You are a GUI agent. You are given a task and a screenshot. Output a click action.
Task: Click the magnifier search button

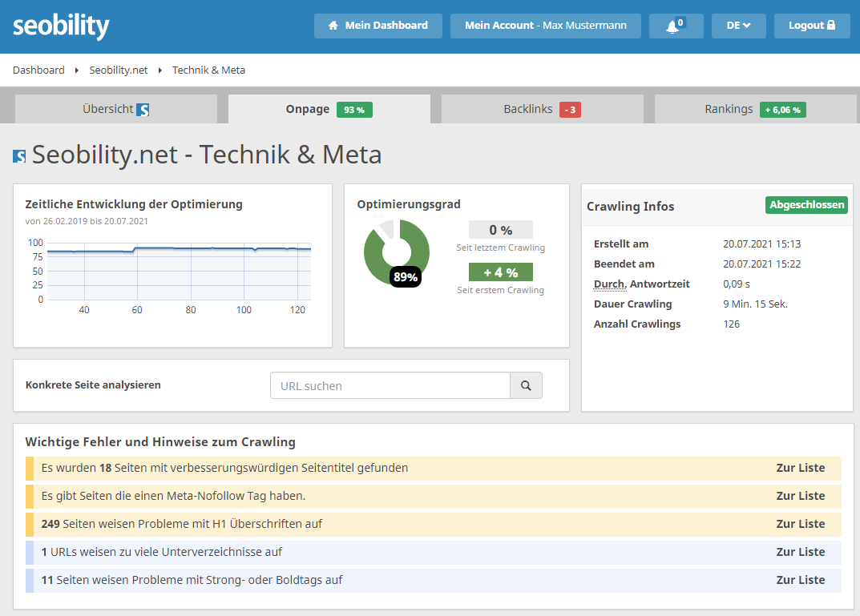pos(526,385)
